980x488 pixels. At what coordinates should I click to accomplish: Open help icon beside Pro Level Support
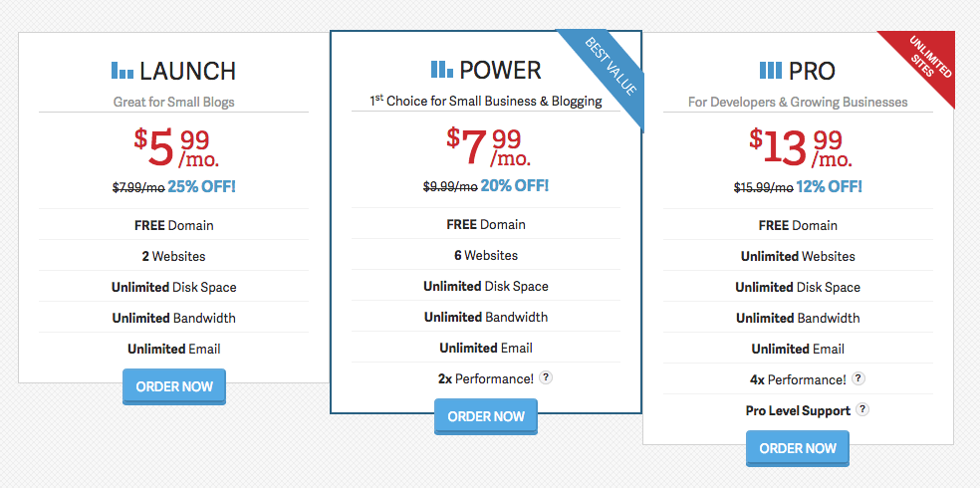(862, 409)
